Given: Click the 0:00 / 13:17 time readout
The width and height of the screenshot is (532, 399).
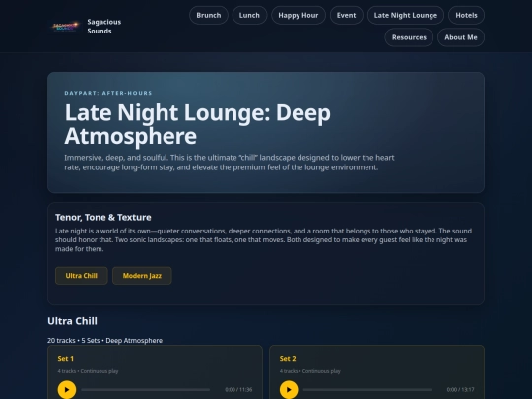Looking at the screenshot, I should tap(460, 390).
